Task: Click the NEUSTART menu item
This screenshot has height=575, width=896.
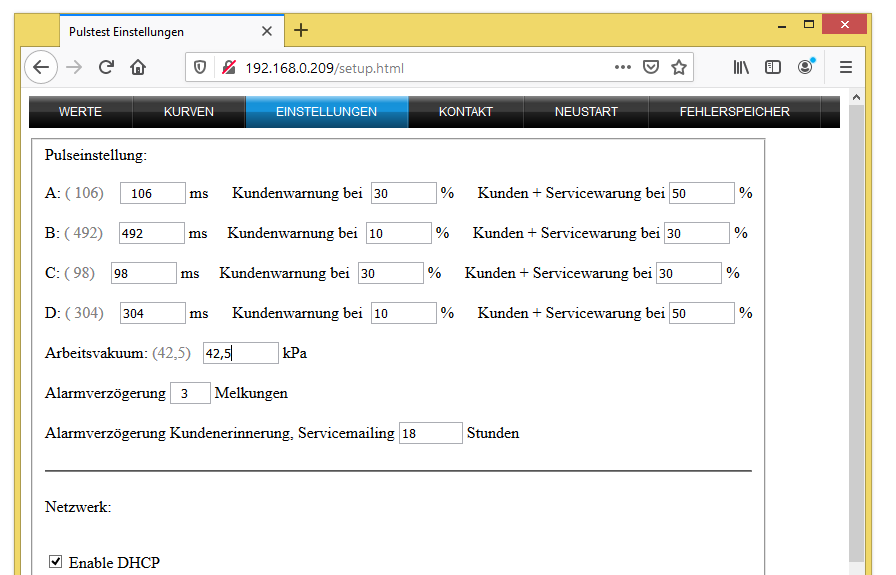Action: tap(586, 111)
